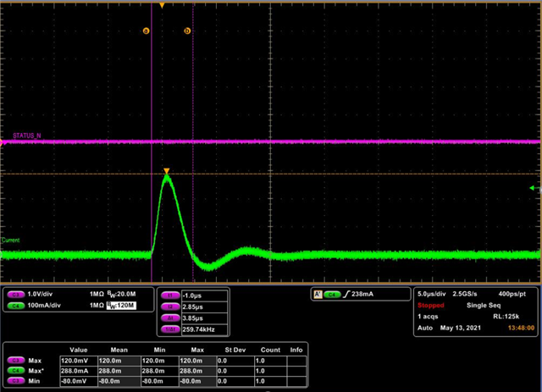
Task: Click the magenta STATUS_N ground reference marker
Action: point(2,142)
